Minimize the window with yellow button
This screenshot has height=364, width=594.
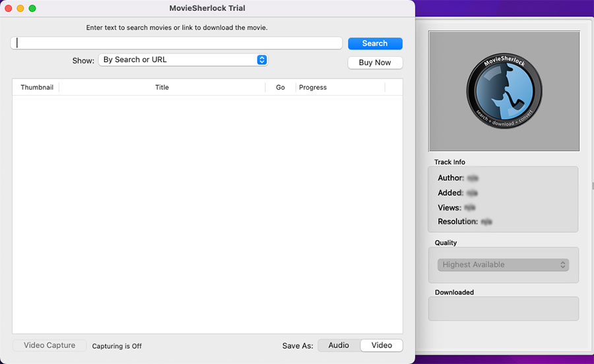20,9
